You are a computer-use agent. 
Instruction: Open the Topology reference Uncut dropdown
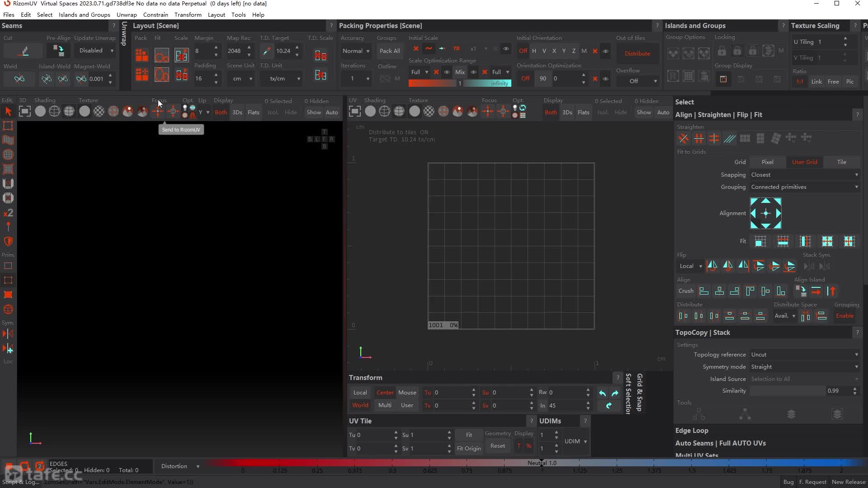coord(805,355)
